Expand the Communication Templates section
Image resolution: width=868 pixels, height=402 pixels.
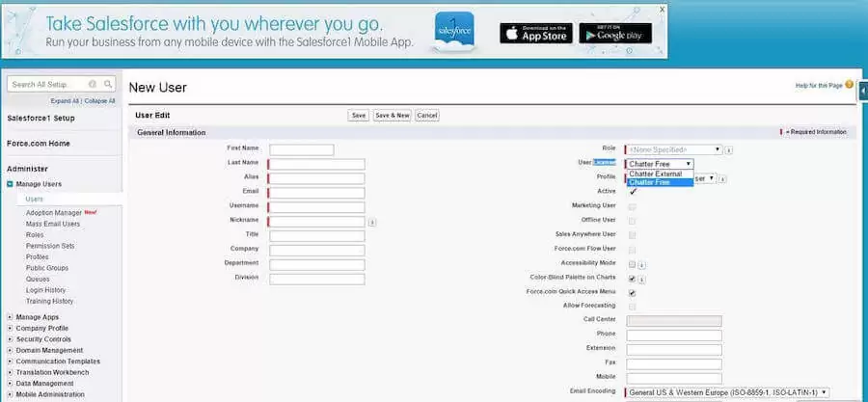coord(10,362)
